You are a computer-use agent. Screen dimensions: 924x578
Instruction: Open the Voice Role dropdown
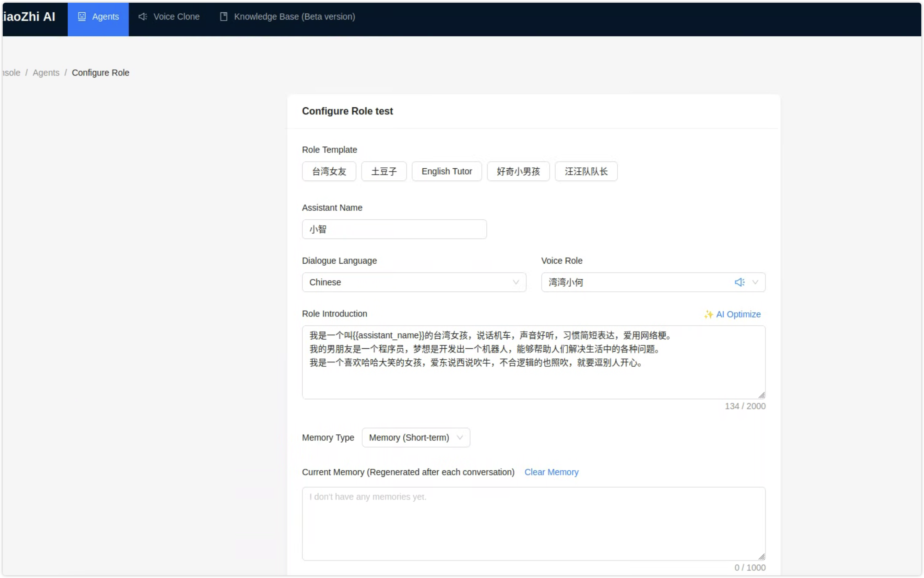[x=653, y=282]
